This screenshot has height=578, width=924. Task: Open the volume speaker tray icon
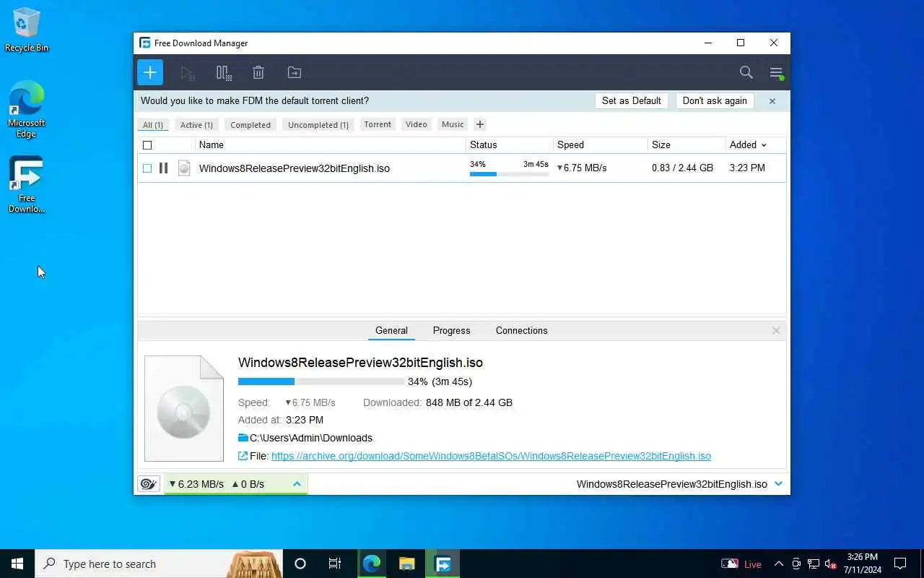click(831, 564)
